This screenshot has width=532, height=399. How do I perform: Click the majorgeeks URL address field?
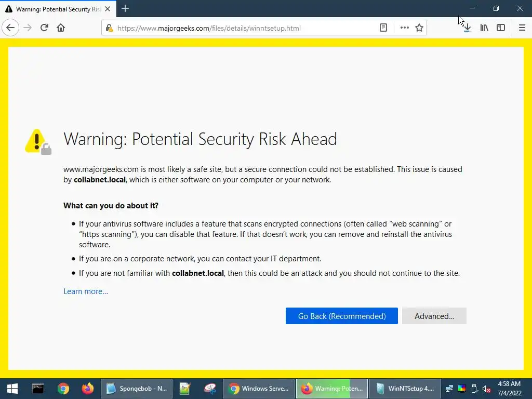coord(244,28)
